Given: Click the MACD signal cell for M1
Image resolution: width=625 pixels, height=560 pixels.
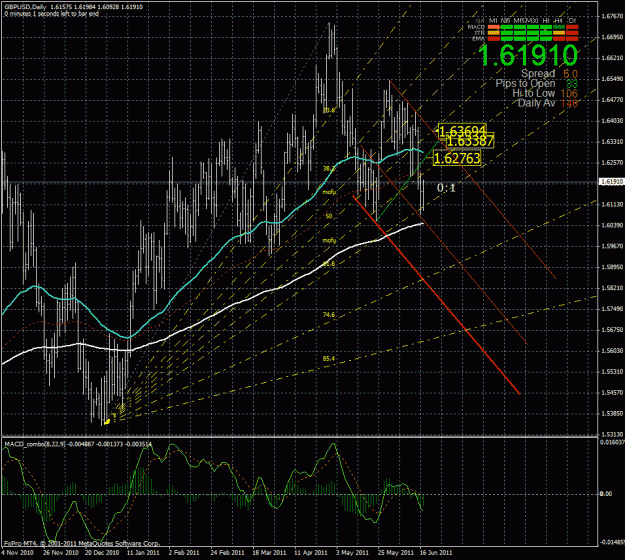Looking at the screenshot, I should point(493,27).
